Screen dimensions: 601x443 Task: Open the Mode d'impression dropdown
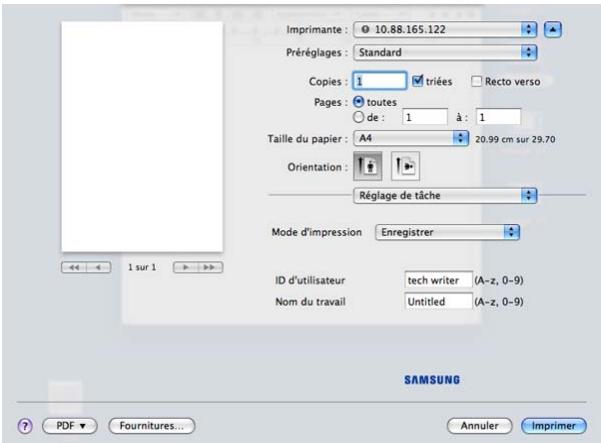(x=447, y=232)
